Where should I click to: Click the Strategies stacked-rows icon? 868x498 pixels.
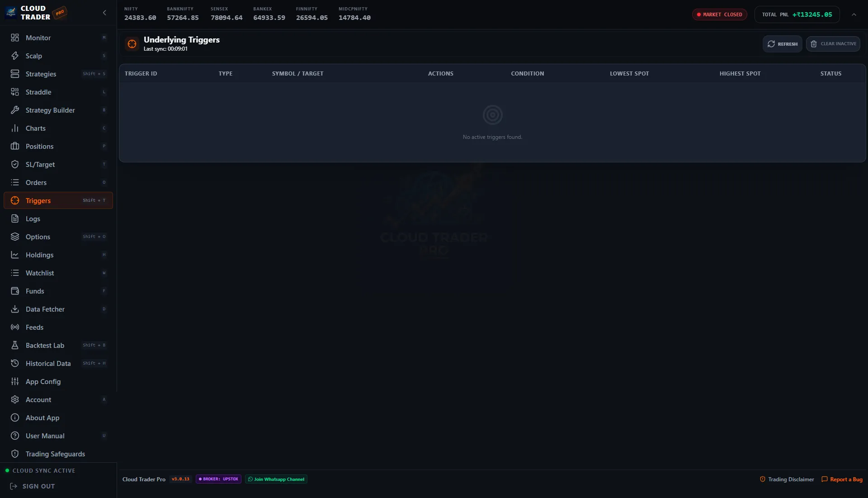point(15,74)
